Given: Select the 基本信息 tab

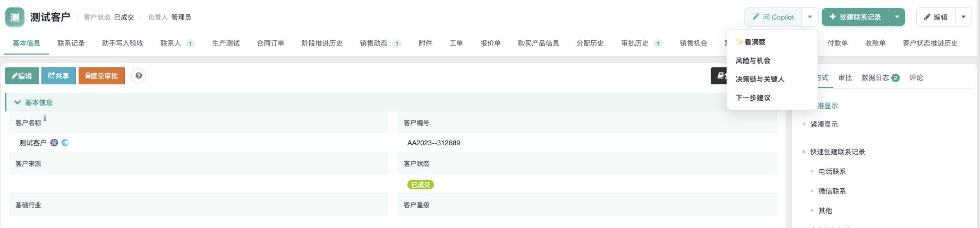Looking at the screenshot, I should pyautogui.click(x=27, y=43).
